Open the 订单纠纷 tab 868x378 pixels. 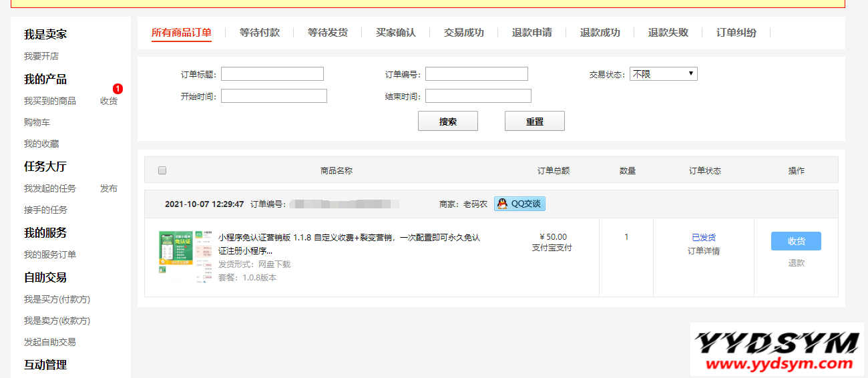736,32
